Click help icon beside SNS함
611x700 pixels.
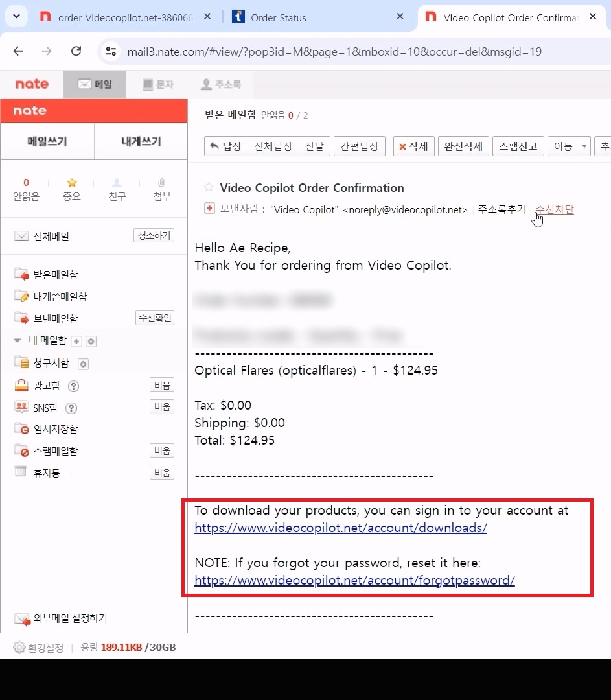pyautogui.click(x=71, y=408)
